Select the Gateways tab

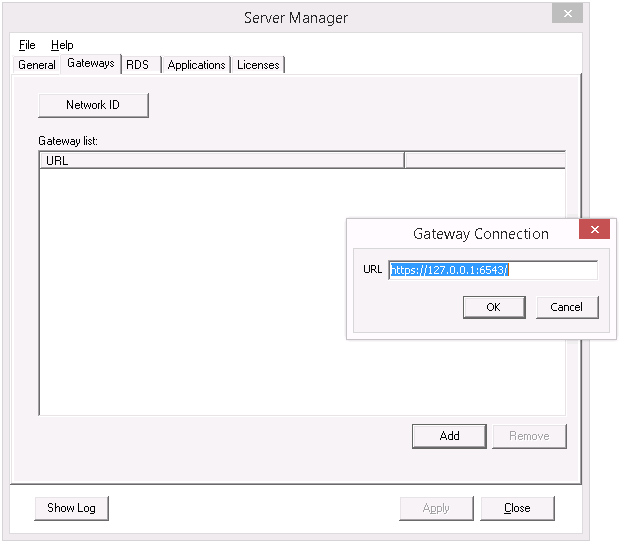pyautogui.click(x=91, y=64)
